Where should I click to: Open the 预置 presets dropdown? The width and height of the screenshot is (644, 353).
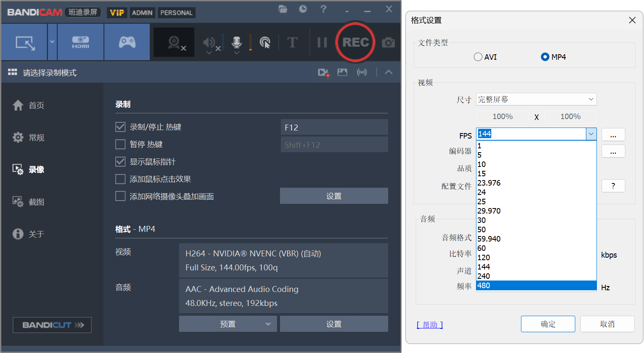point(228,324)
